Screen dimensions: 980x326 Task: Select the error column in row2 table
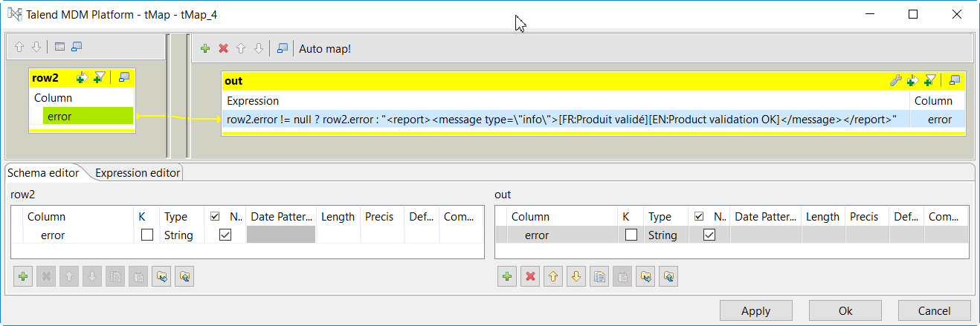coord(87,116)
